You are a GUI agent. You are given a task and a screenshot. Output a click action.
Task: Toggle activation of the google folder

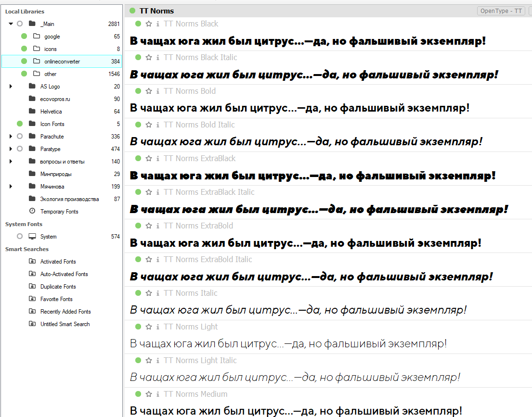pos(24,36)
